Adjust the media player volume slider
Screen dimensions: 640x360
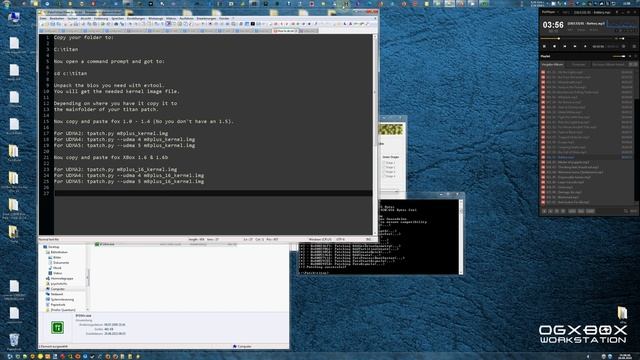click(622, 38)
